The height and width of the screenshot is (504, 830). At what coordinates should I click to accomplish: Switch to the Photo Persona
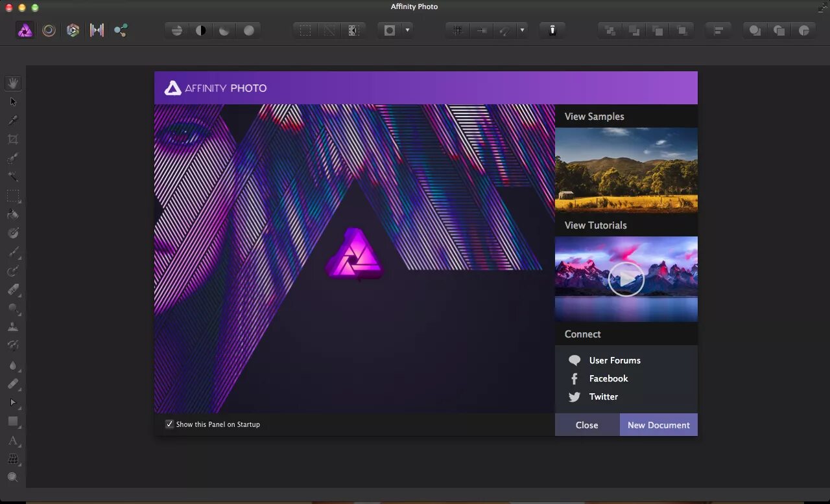tap(25, 30)
